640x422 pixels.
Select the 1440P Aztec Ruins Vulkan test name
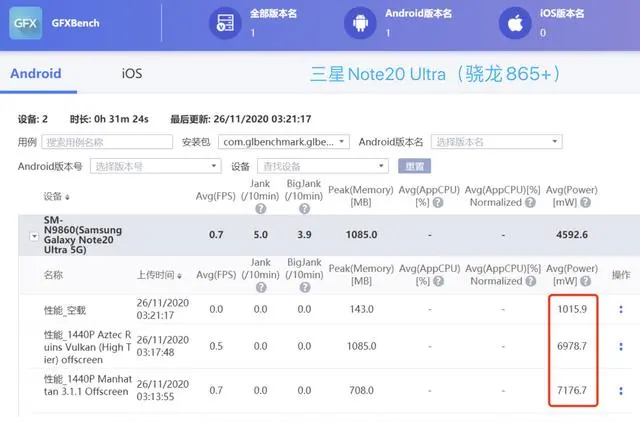tap(87, 347)
